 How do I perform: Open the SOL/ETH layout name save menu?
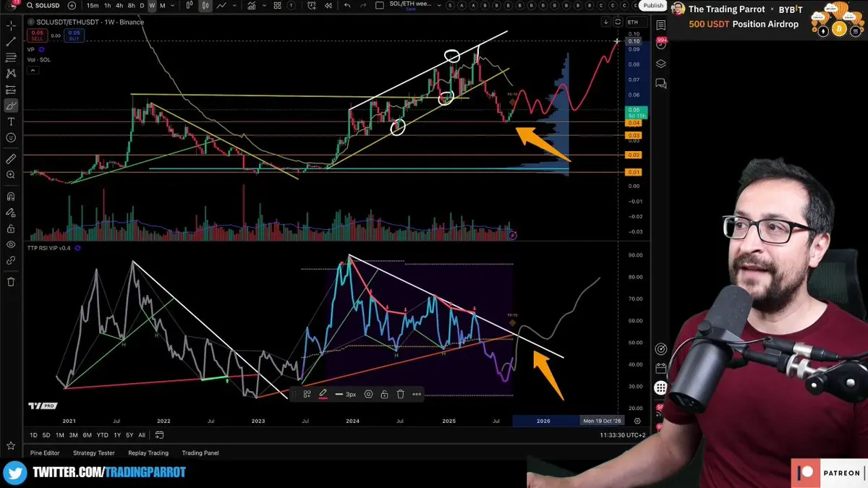[x=411, y=6]
